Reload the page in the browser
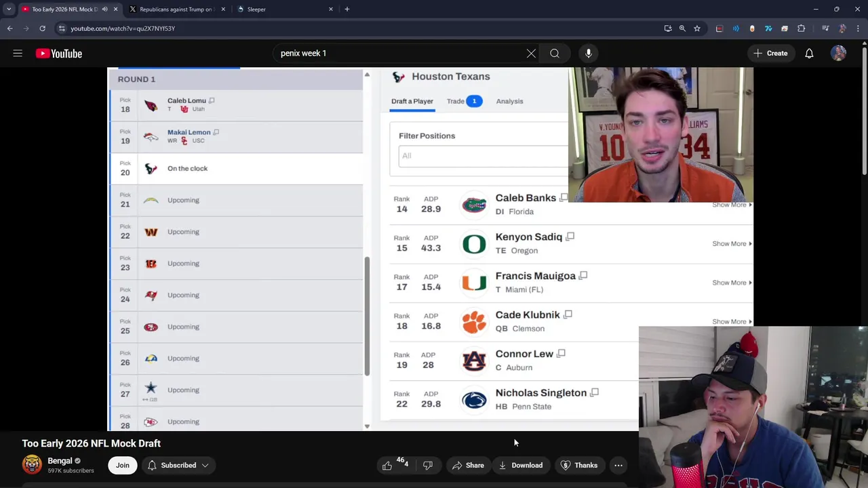Screen dimensions: 868x488 (42, 28)
